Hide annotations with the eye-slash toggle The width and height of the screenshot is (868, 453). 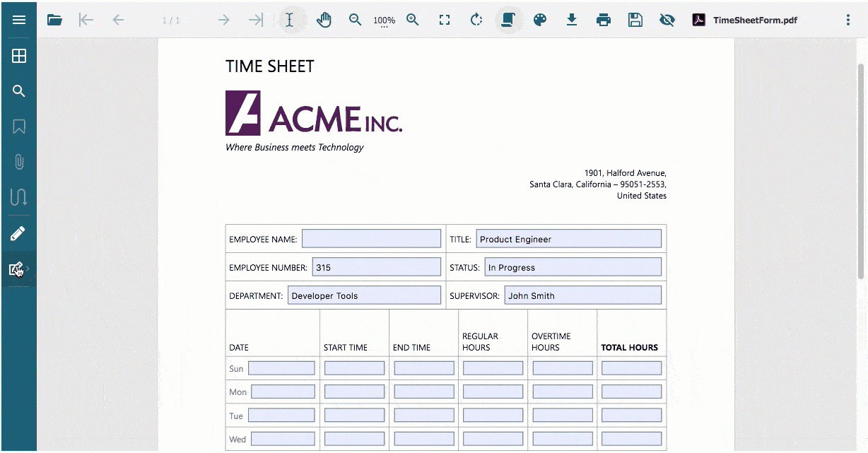click(666, 20)
